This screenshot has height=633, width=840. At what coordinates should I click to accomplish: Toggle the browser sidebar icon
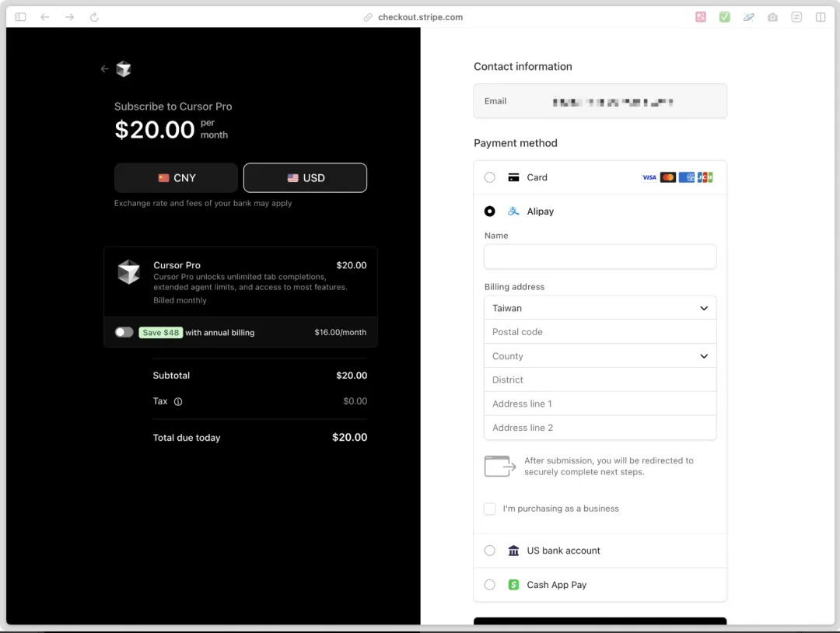coord(20,17)
